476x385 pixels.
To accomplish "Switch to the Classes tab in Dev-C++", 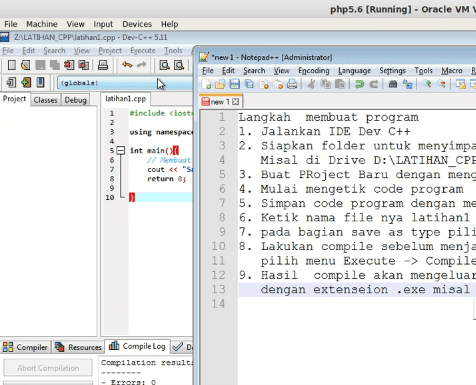I will tap(45, 100).
